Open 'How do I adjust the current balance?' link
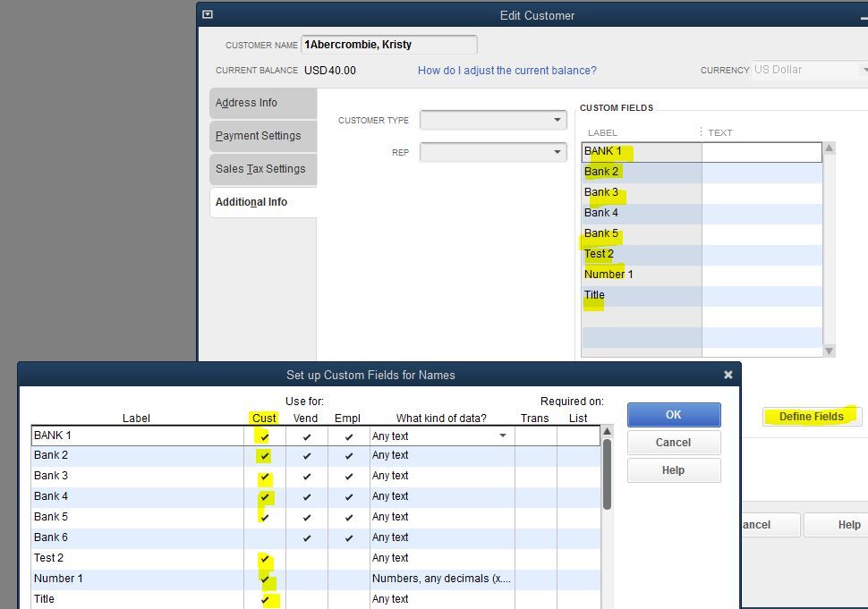This screenshot has width=868, height=609. [x=507, y=71]
